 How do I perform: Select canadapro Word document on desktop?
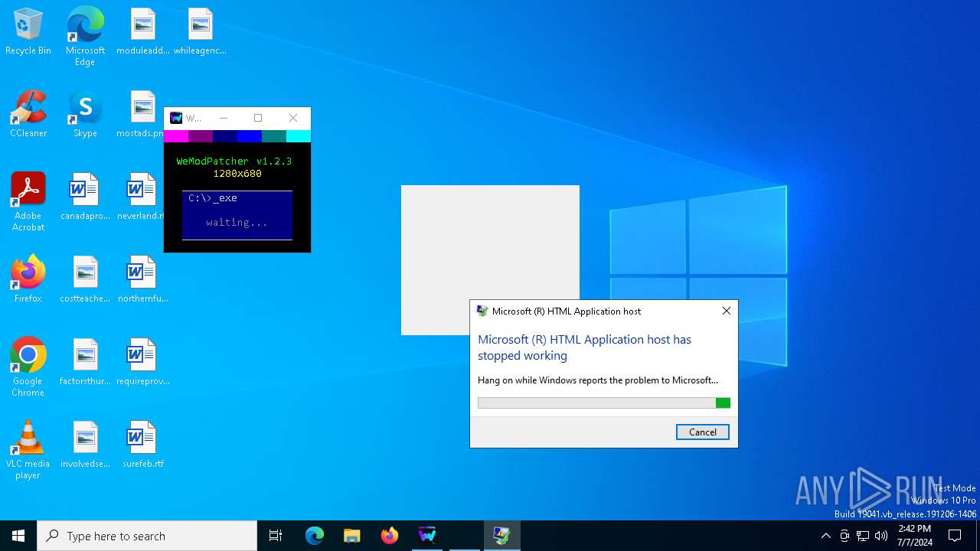tap(85, 197)
